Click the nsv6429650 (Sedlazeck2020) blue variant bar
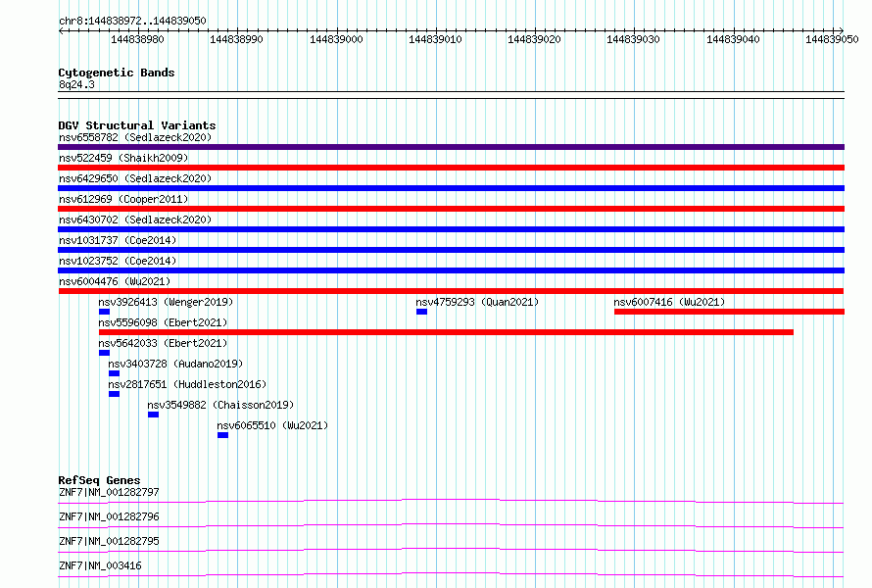872x588 pixels. (451, 188)
